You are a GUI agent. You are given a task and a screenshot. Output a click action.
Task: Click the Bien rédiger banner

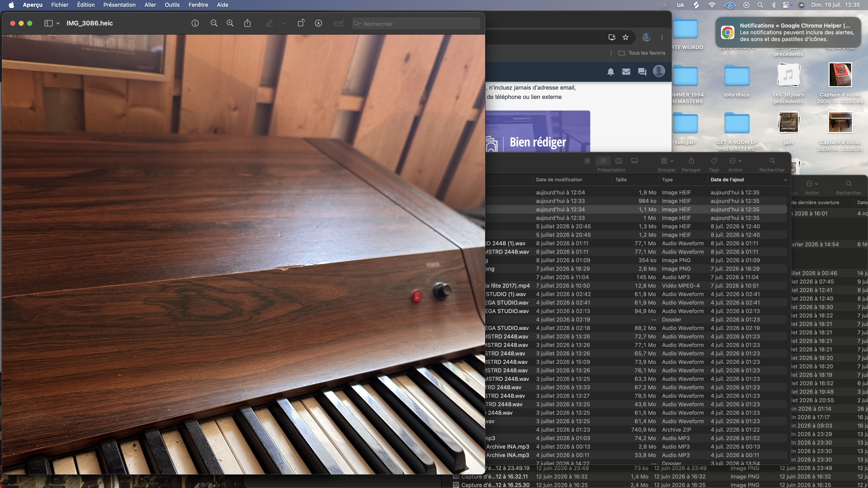tap(538, 131)
